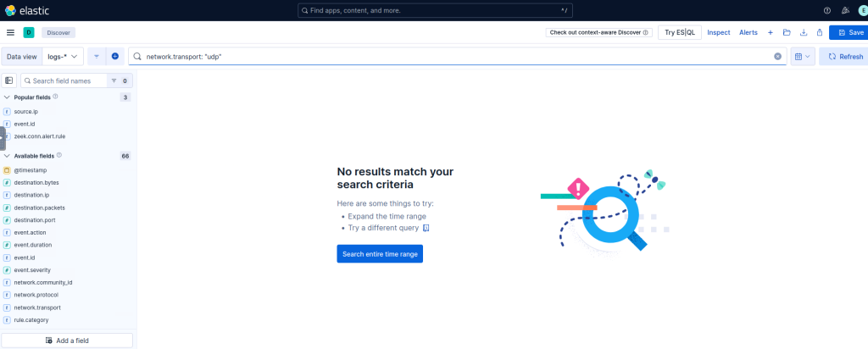Click Search entire time range button
This screenshot has width=868, height=349.
[379, 253]
